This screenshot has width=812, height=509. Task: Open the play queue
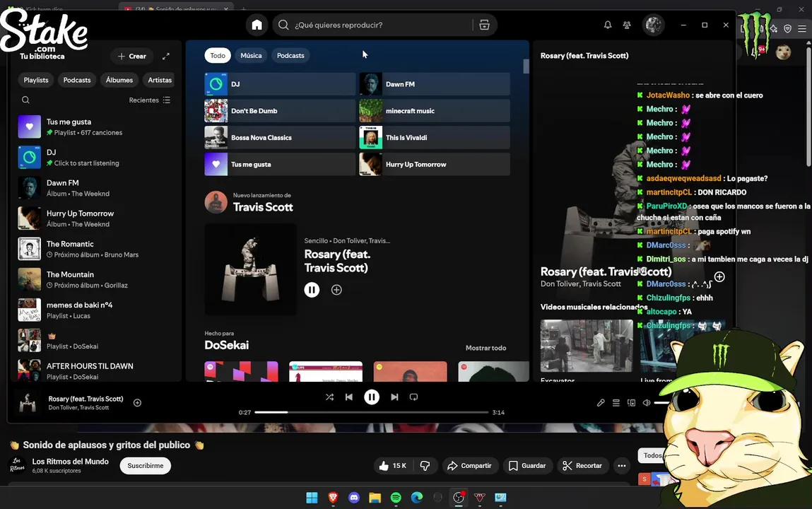[616, 403]
